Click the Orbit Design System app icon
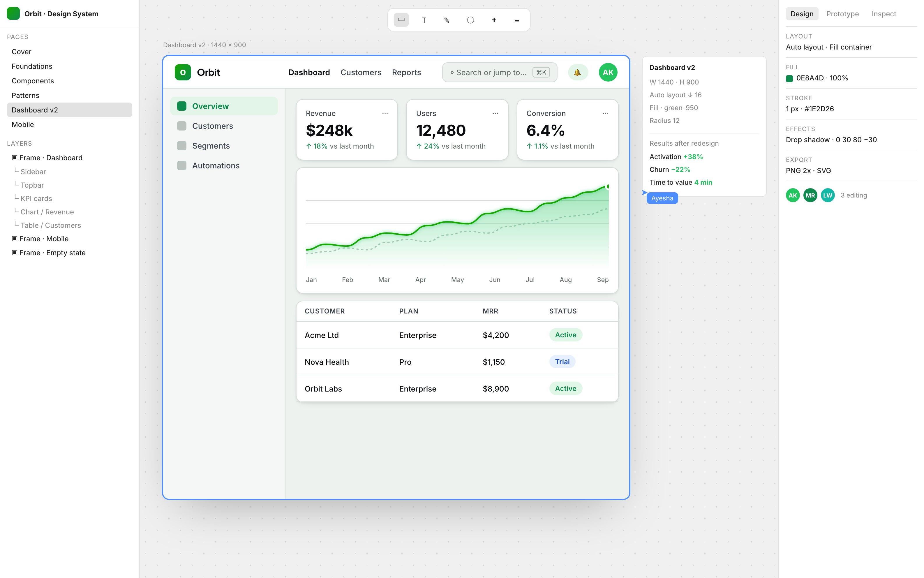Viewport: 924px width, 578px height. click(x=13, y=14)
